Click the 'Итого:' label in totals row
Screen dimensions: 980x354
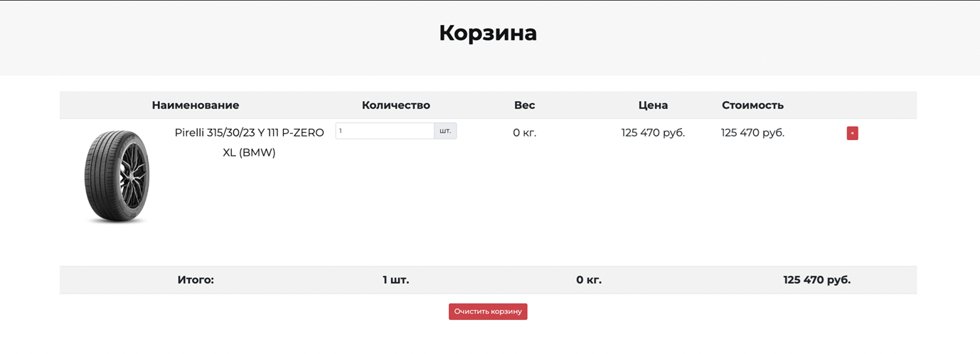tap(196, 280)
